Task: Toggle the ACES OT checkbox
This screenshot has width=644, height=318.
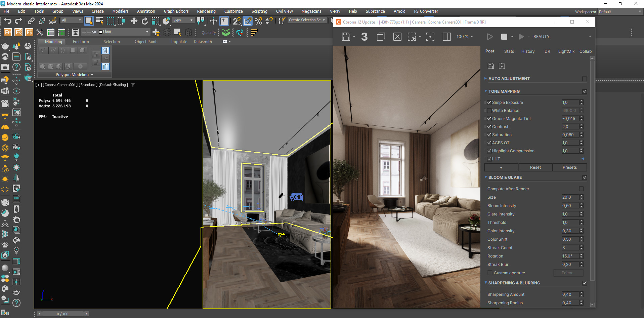Action: click(x=489, y=143)
